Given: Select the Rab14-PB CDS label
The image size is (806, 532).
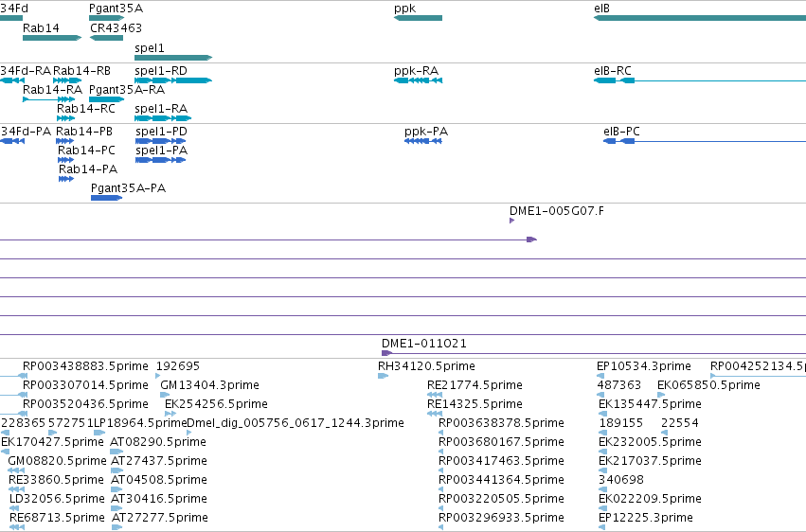Looking at the screenshot, I should [x=83, y=131].
